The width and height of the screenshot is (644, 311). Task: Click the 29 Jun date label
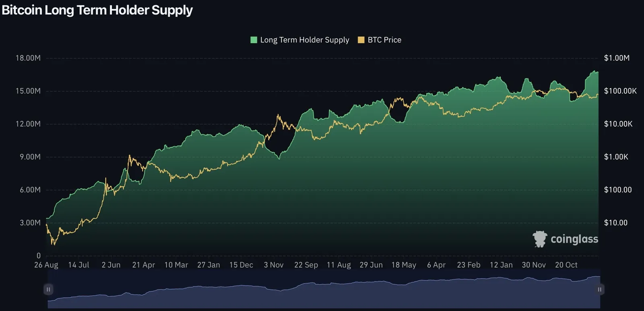coord(371,265)
